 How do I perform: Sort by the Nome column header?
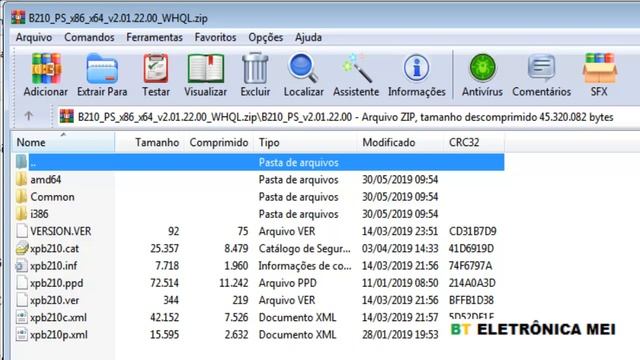[x=63, y=142]
